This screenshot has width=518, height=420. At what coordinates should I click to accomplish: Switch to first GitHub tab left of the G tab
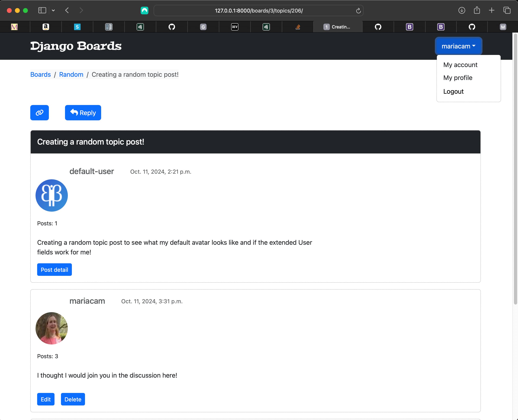point(172,27)
